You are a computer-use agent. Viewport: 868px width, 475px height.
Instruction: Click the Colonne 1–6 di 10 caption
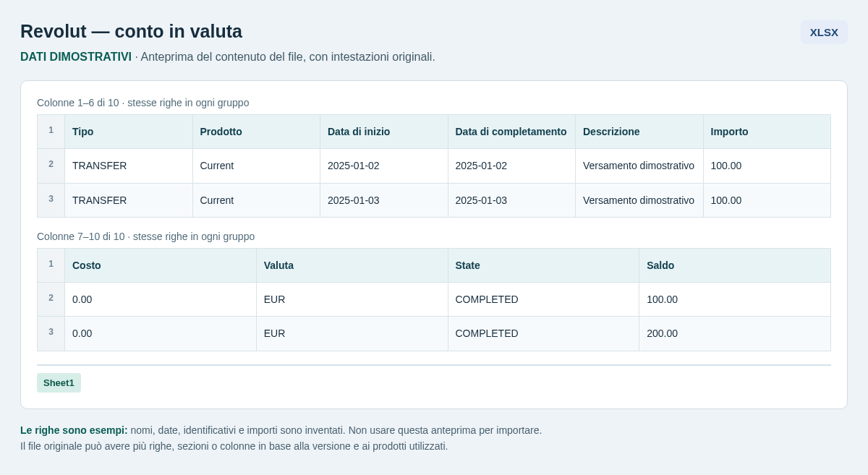(x=143, y=103)
